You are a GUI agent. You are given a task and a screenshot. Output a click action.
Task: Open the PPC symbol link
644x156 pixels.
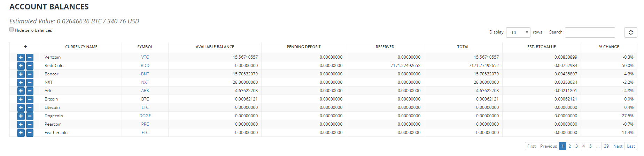coord(145,124)
